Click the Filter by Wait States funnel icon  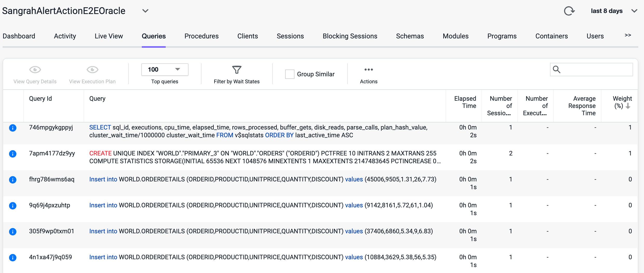pyautogui.click(x=237, y=70)
